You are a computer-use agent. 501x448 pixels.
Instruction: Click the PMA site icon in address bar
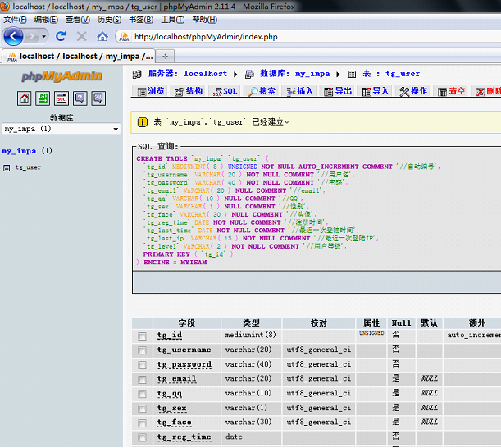pos(124,37)
